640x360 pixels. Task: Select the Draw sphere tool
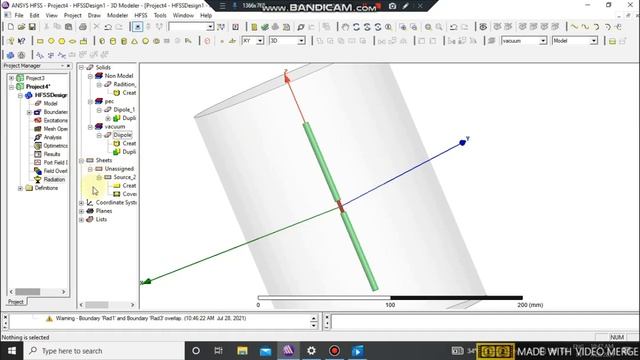pos(145,41)
